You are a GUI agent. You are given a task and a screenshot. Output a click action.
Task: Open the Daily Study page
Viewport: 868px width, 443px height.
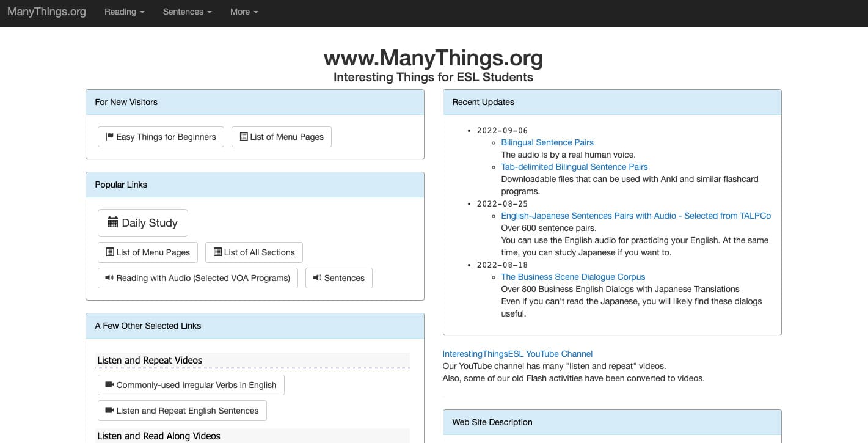point(143,223)
